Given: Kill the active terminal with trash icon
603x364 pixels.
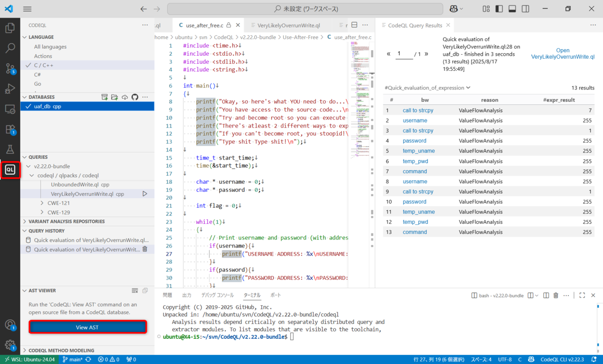Looking at the screenshot, I should [555, 295].
